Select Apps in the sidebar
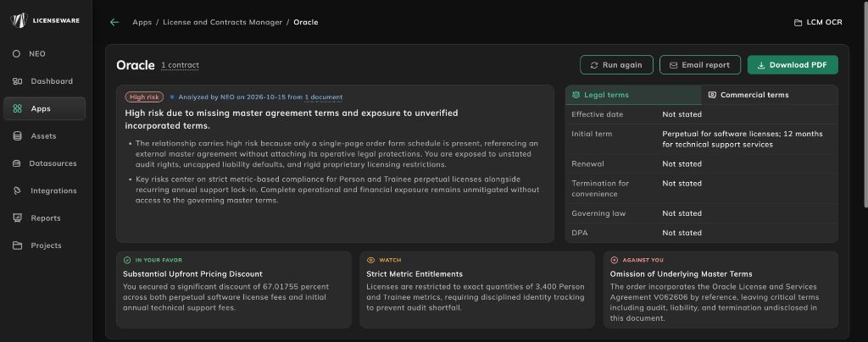 coord(44,109)
